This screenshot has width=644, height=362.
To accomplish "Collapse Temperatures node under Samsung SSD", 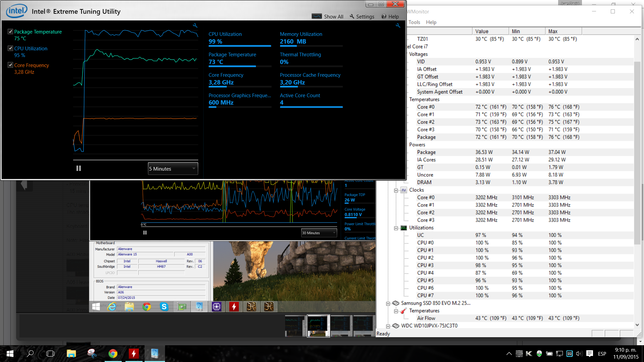I will [396, 311].
